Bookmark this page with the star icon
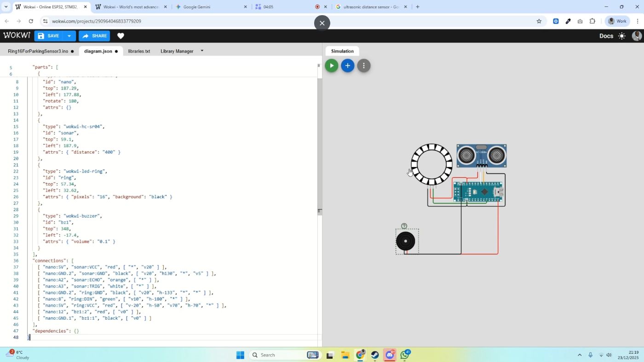Viewport: 644px width, 362px height. [539, 21]
